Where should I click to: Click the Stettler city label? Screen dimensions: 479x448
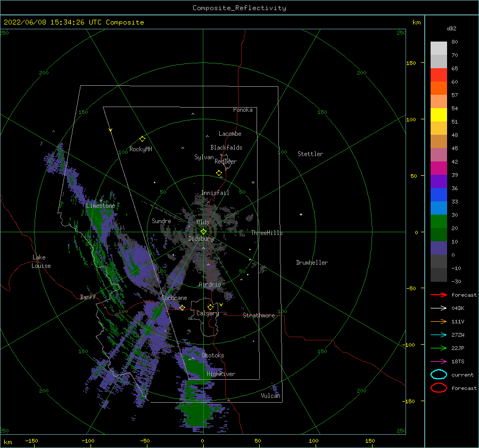310,154
